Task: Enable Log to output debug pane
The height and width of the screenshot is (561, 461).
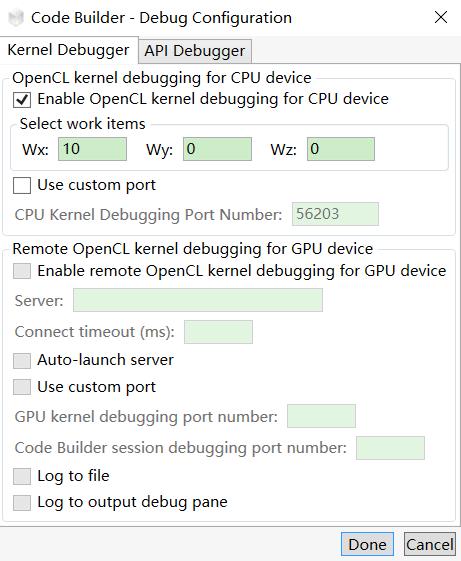Action: (22, 502)
